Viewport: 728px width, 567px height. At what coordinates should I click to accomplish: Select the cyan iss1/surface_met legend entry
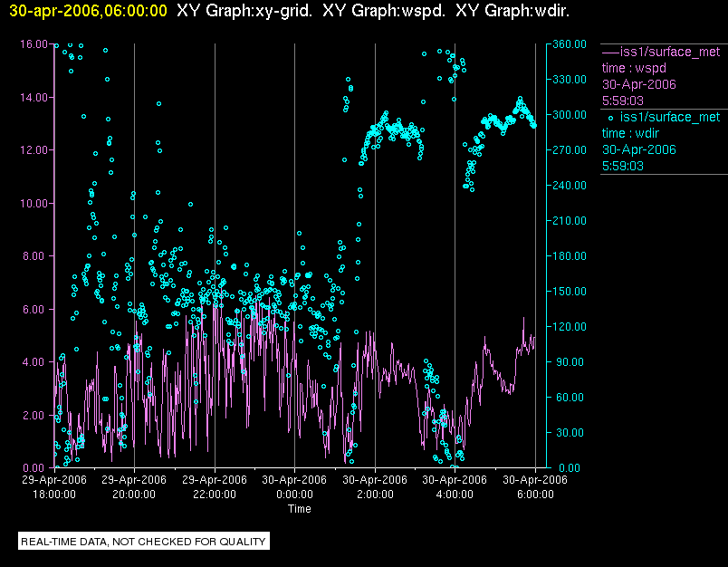tap(669, 117)
